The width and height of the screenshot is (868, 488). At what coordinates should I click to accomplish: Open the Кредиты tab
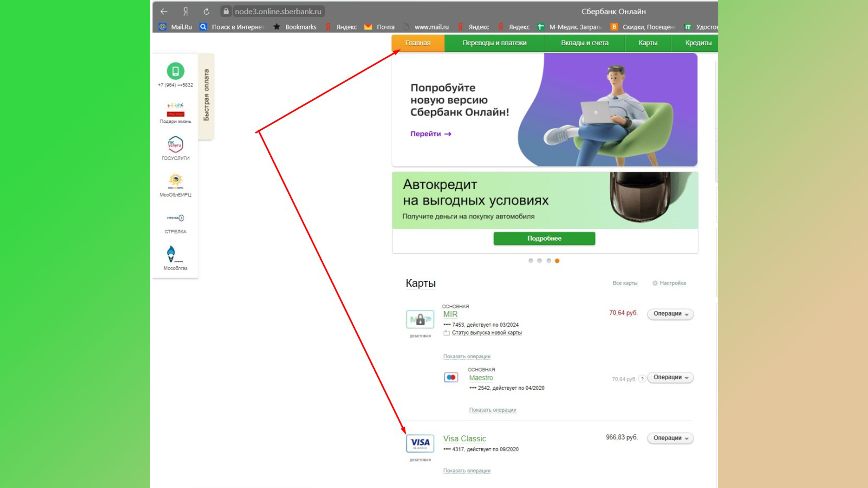pos(695,43)
